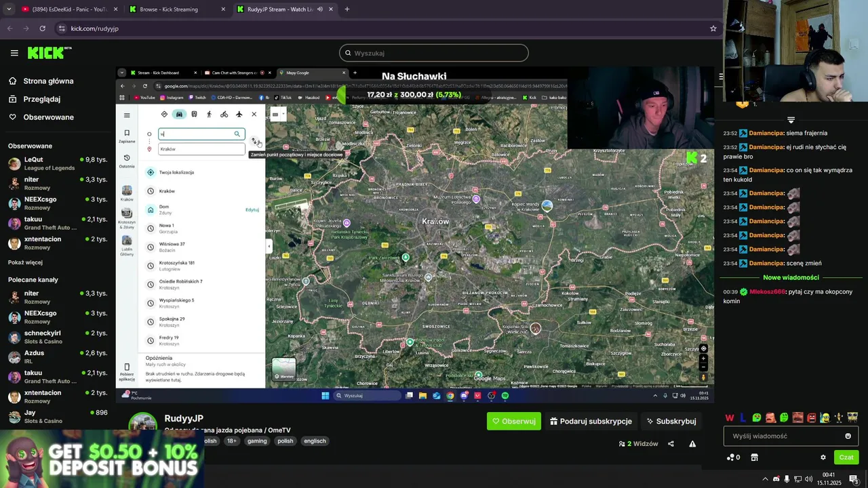Click the green Kick logo
The image size is (868, 488).
(x=49, y=53)
